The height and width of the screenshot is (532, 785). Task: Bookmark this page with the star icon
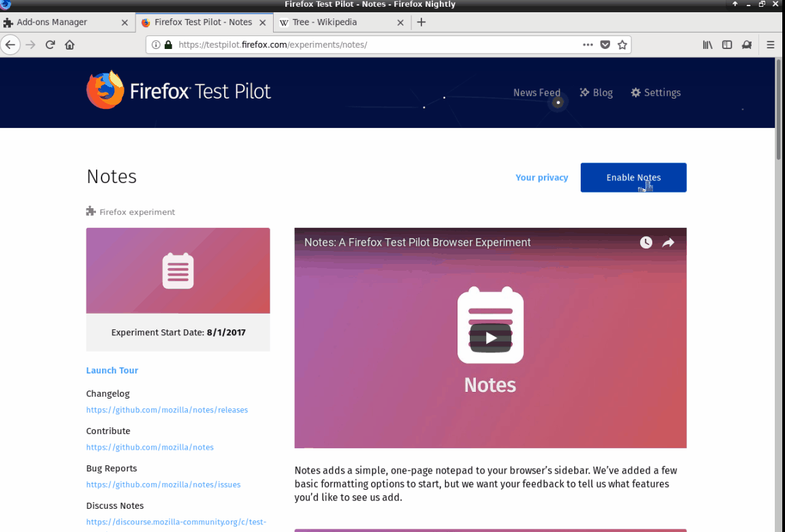click(622, 45)
